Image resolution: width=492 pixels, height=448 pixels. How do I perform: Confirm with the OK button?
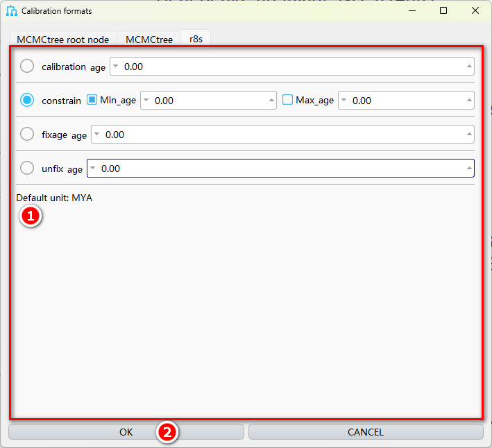pos(126,432)
